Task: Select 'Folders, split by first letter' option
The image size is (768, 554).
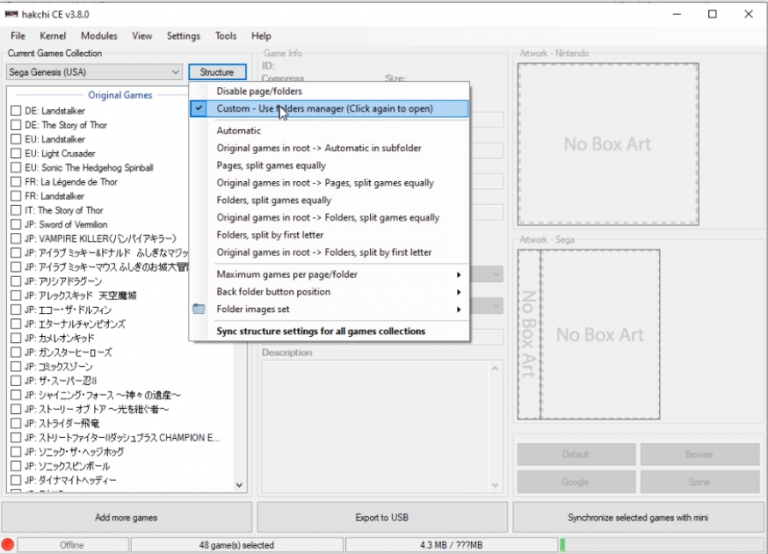Action: tap(282, 235)
